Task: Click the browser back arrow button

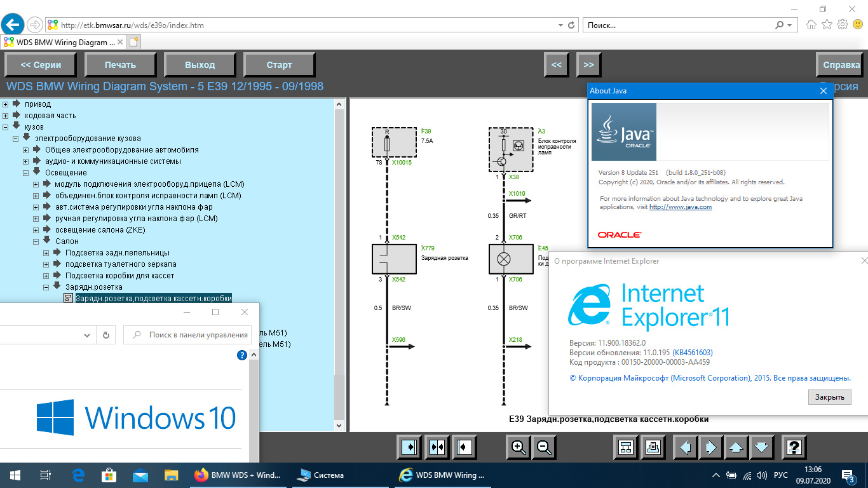Action: (x=13, y=25)
